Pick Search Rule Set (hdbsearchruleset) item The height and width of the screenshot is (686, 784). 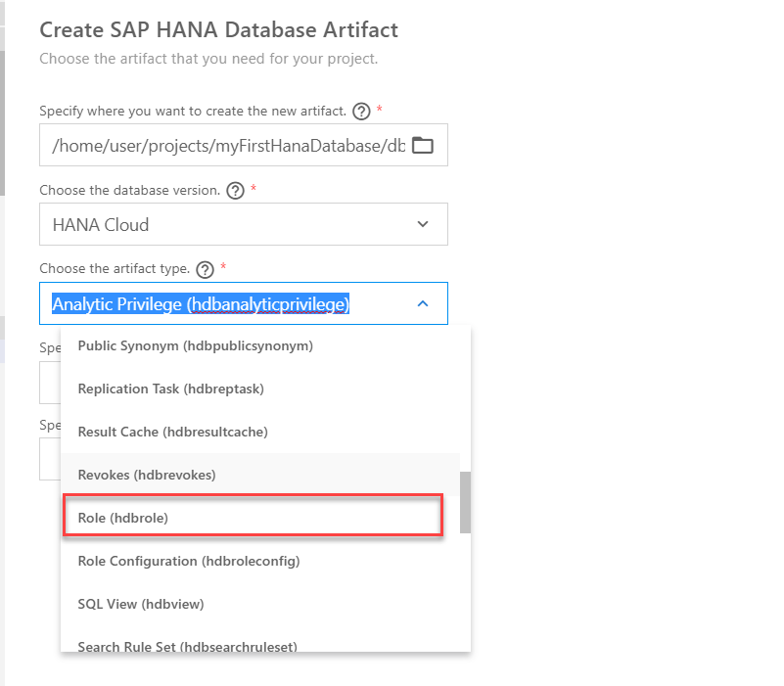tap(187, 645)
